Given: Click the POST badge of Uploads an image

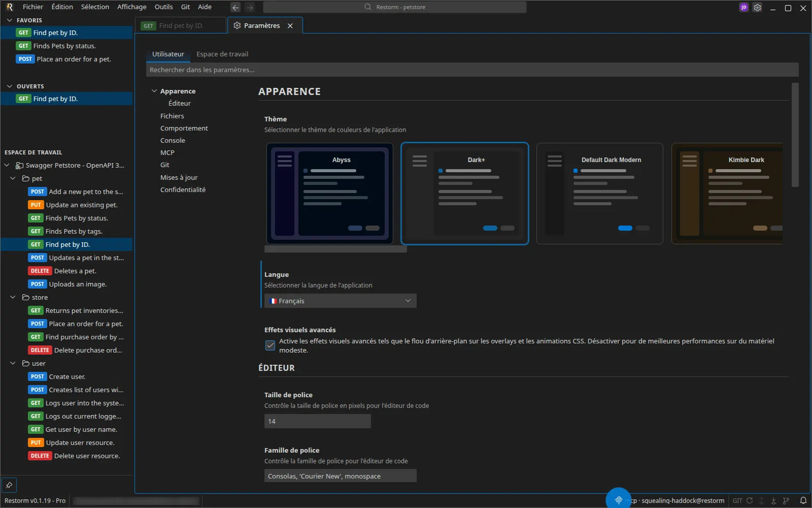Looking at the screenshot, I should click(38, 284).
